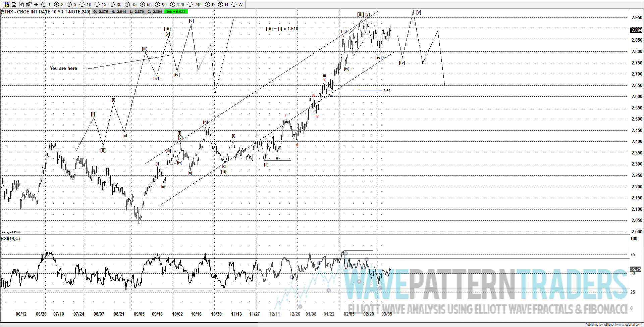Select the 240-minute interval button
This screenshot has width=644, height=327.
tap(194, 4)
